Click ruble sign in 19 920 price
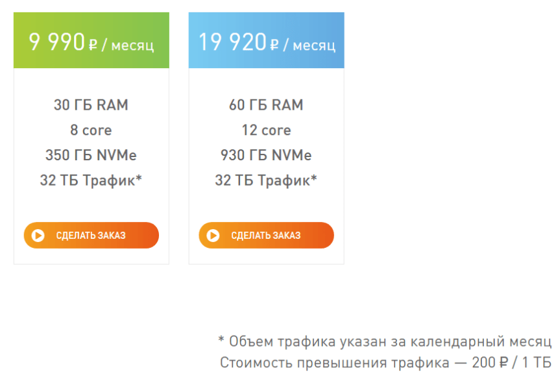The height and width of the screenshot is (392, 558). tap(274, 45)
